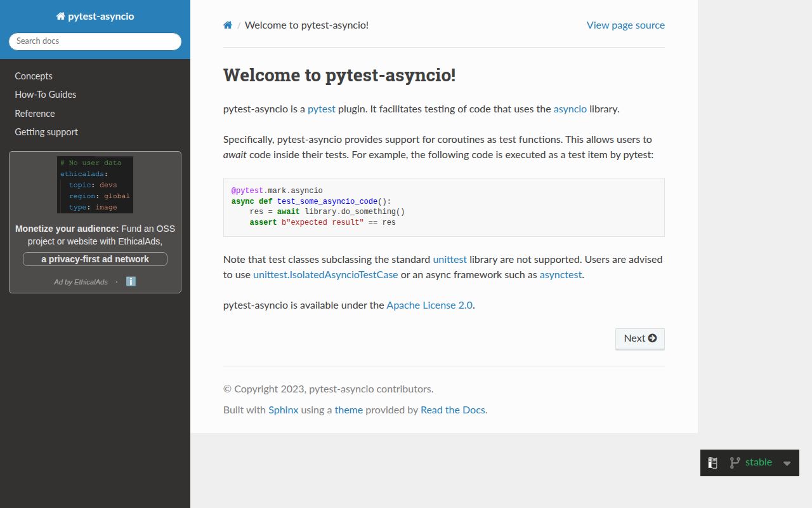The width and height of the screenshot is (812, 508).
Task: Click the Search docs input field
Action: point(95,41)
